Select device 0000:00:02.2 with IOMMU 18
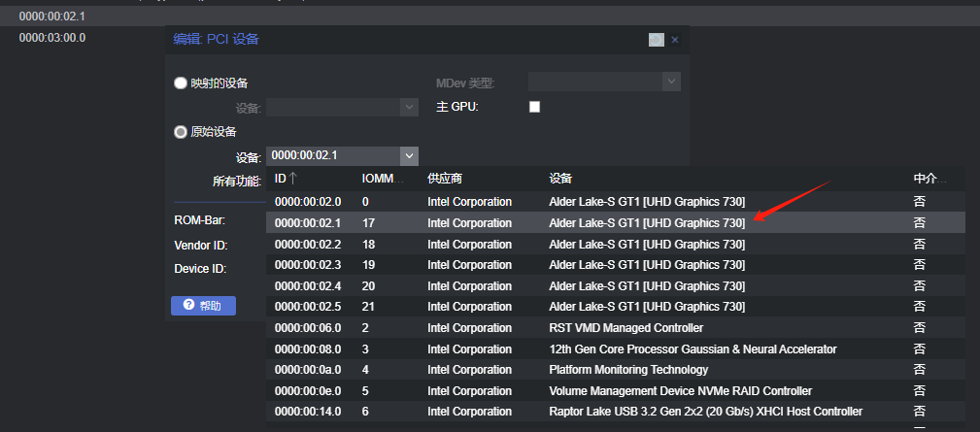This screenshot has height=432, width=980. tap(307, 245)
